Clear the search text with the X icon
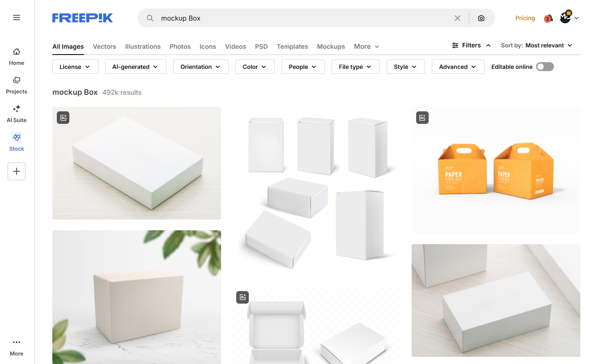596x364 pixels. point(457,18)
